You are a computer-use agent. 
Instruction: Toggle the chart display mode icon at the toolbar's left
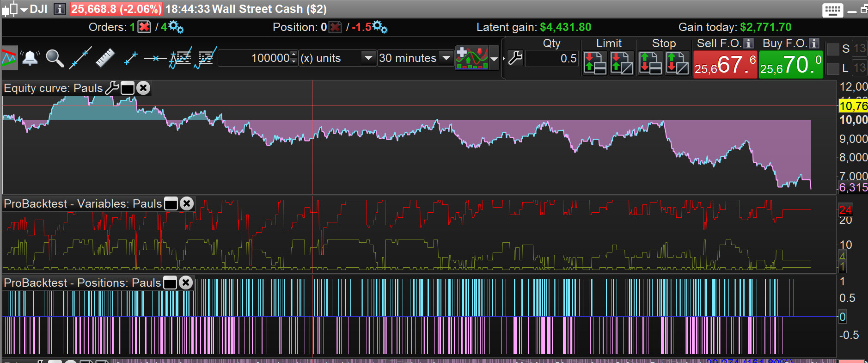click(9, 58)
